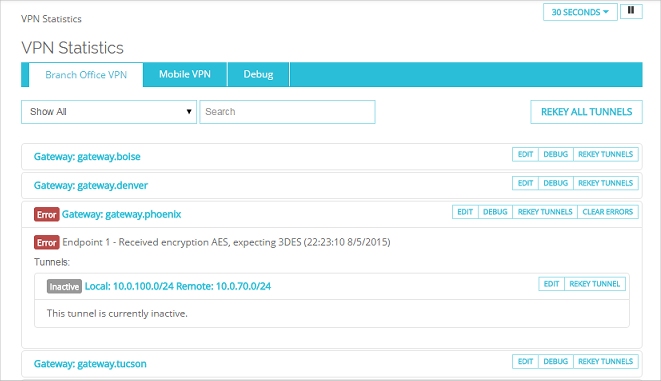Click the Error badge beside gateway.phoenix
Image resolution: width=661 pixels, height=381 pixels.
46,215
